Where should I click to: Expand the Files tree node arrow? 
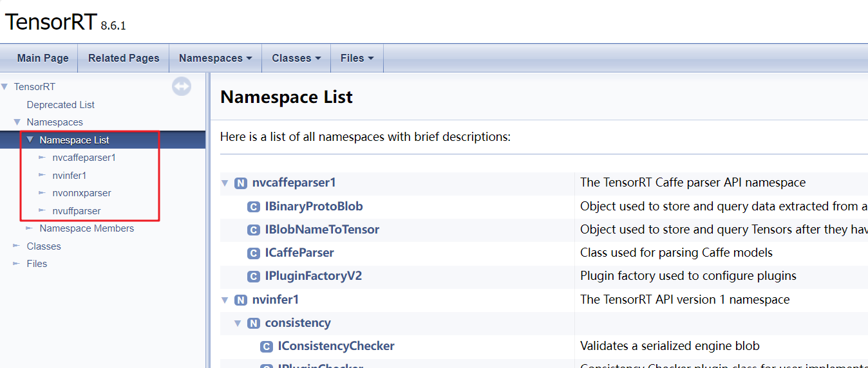pos(17,263)
